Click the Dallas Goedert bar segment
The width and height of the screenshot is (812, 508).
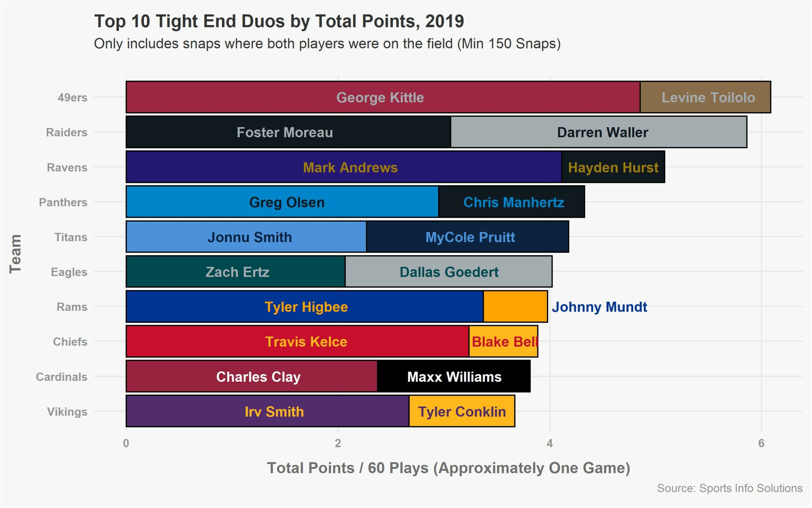pyautogui.click(x=449, y=272)
